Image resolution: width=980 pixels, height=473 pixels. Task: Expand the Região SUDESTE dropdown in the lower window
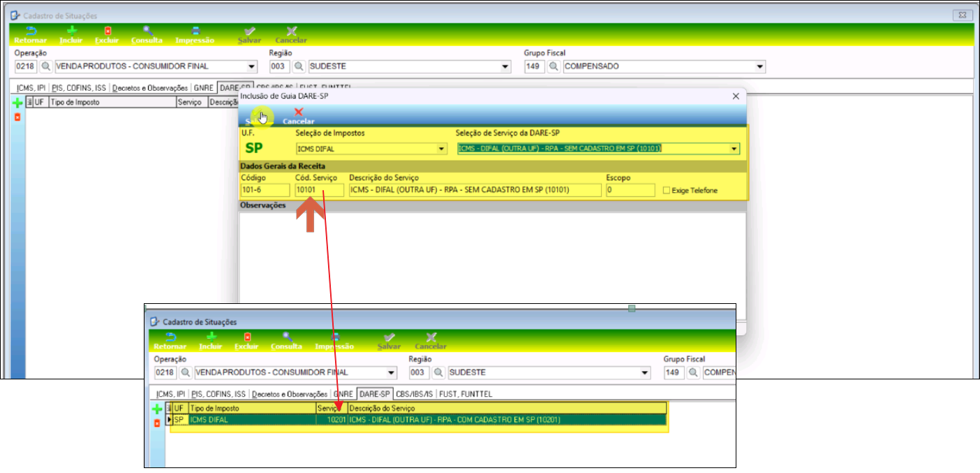click(x=645, y=372)
